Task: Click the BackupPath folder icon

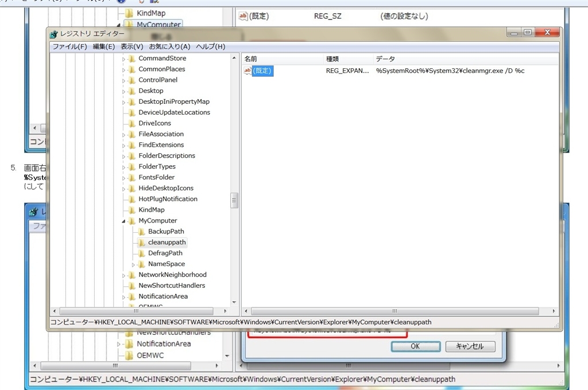Action: [141, 232]
